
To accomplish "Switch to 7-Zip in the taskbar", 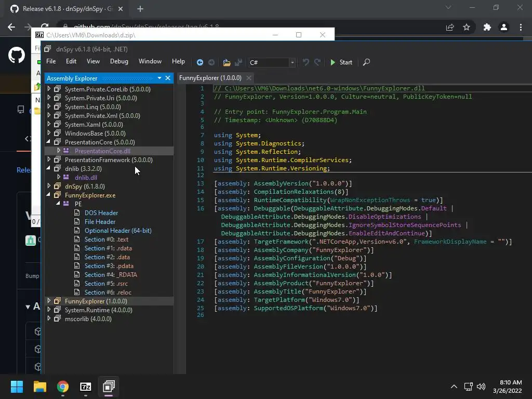I will [86, 387].
